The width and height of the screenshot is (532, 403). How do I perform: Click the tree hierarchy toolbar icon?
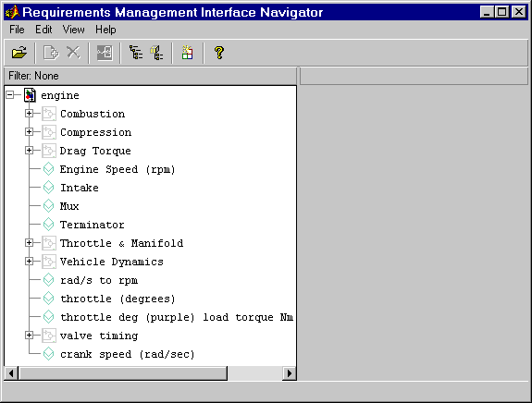[136, 53]
